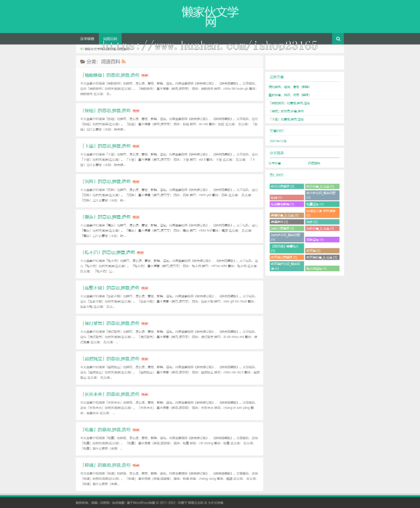This screenshot has width=420, height=508.
Task: Click the 站点地图 footer link
Action: (118, 503)
